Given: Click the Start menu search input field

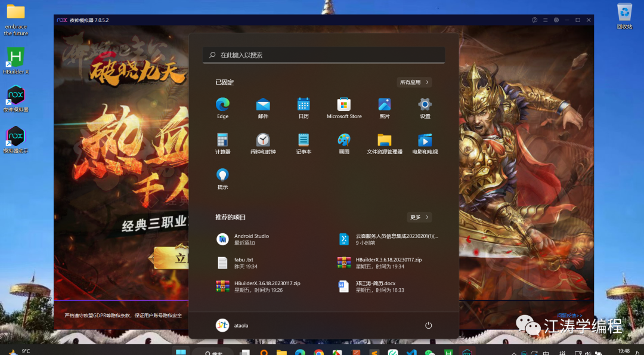Looking at the screenshot, I should (x=324, y=55).
